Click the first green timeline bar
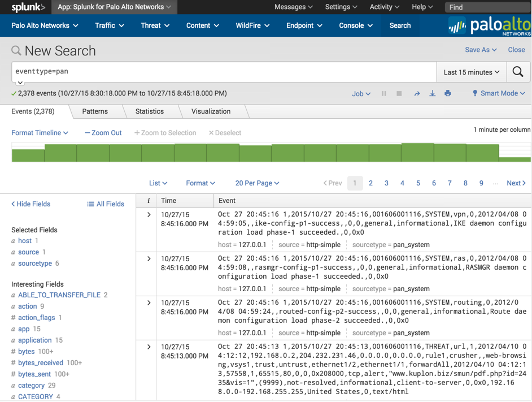This screenshot has height=402, width=532. coord(28,155)
